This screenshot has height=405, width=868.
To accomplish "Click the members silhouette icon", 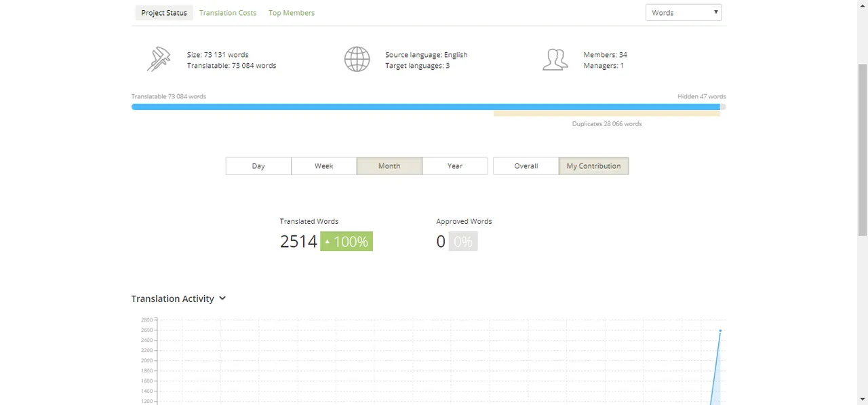I will click(555, 60).
